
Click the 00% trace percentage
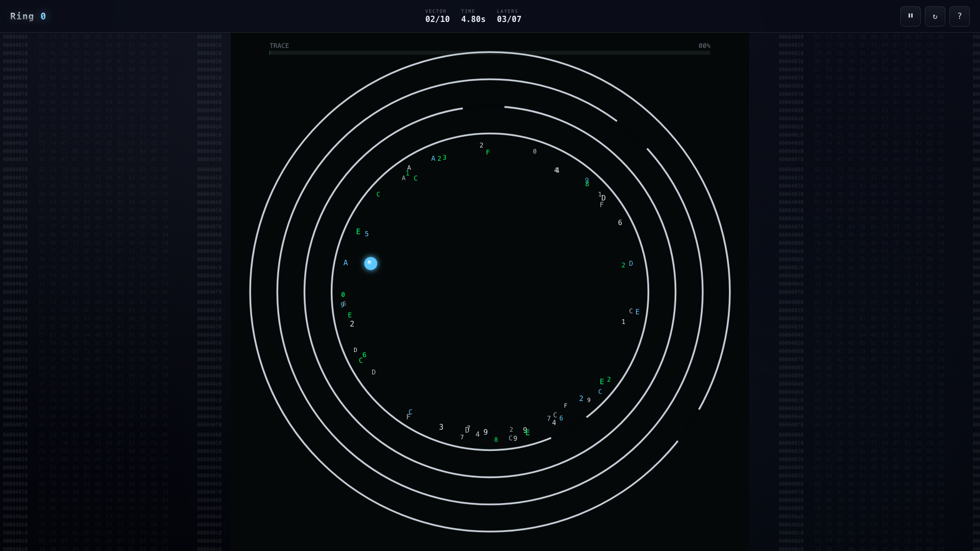(x=704, y=46)
